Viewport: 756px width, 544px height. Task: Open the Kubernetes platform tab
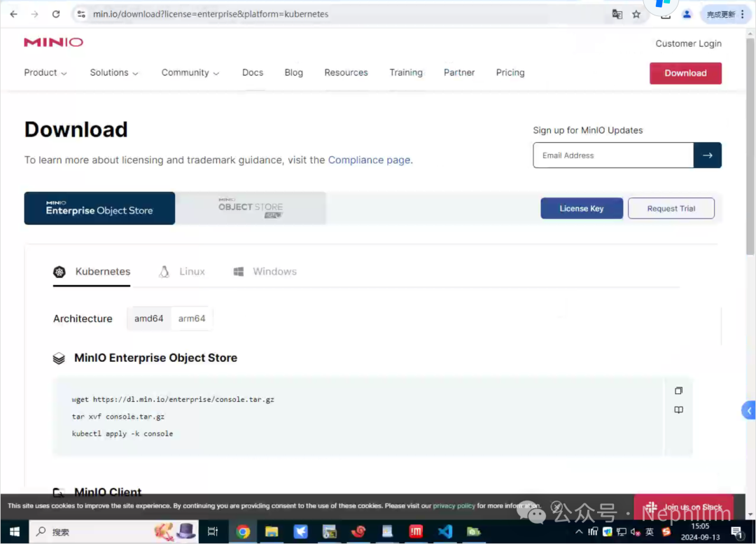[x=92, y=272]
